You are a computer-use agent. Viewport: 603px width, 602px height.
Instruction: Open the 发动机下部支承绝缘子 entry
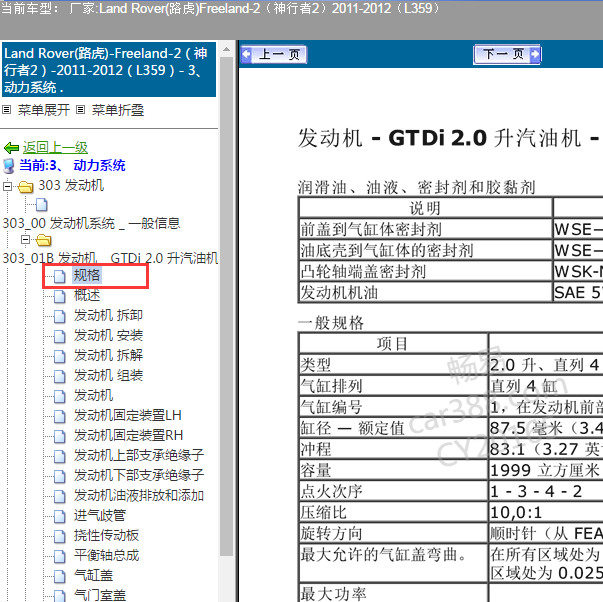pos(139,475)
